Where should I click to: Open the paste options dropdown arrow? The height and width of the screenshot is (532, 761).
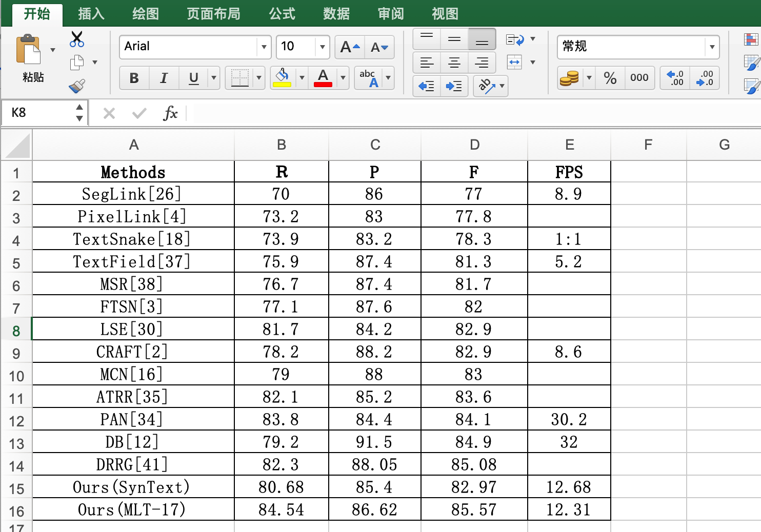pos(53,50)
